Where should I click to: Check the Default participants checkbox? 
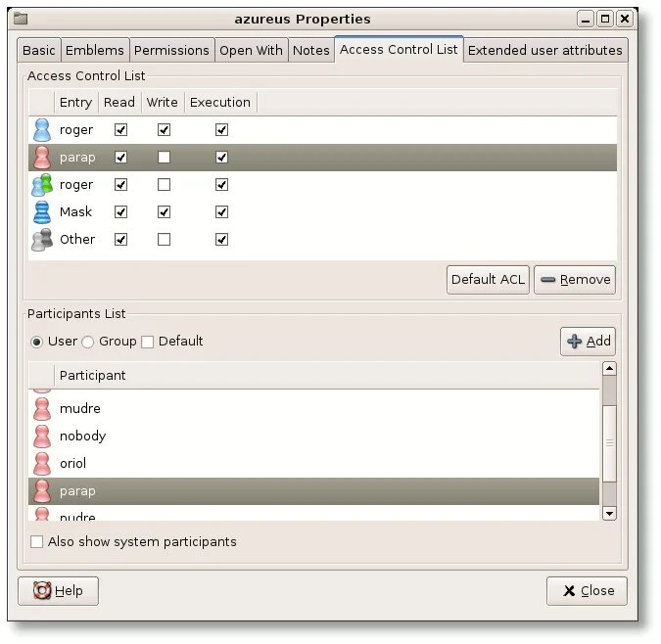point(147,342)
